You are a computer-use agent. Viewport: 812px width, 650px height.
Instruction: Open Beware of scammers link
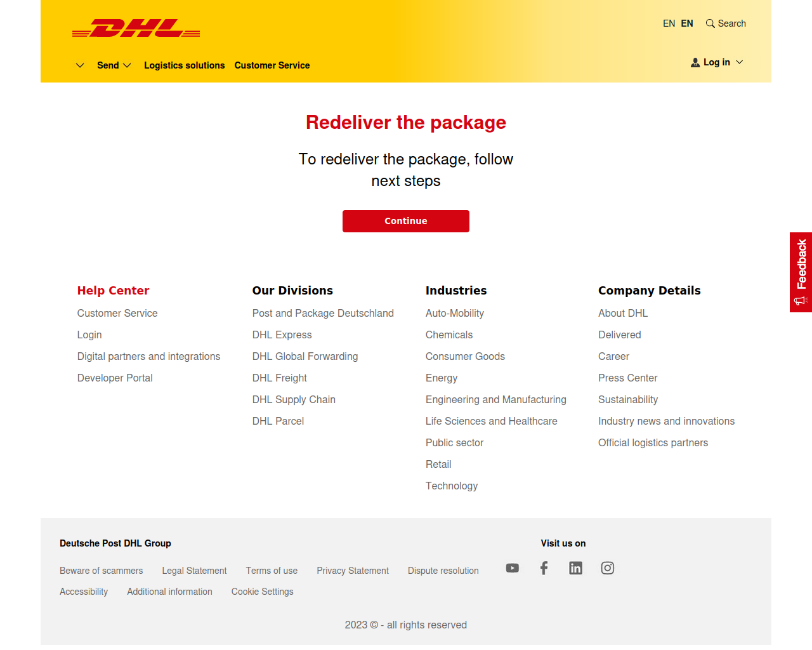point(101,571)
